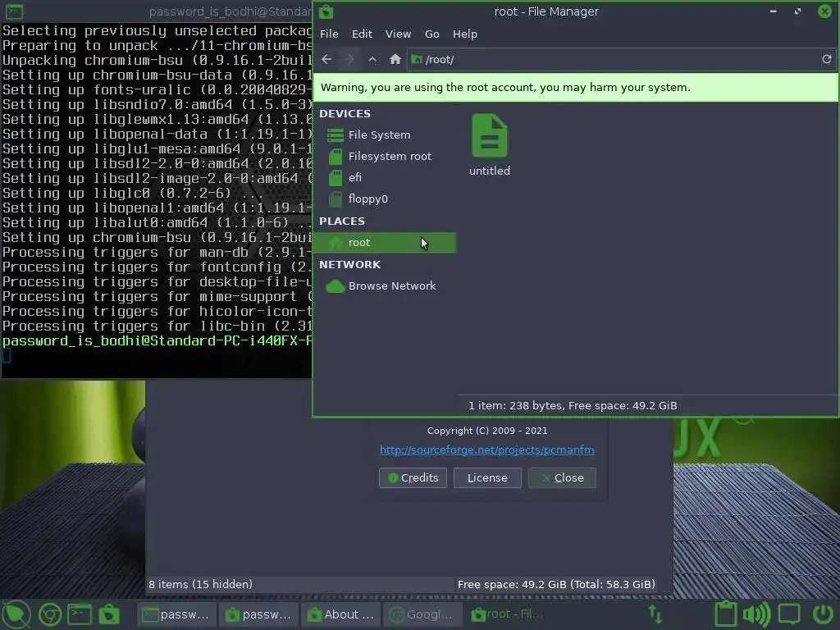Open the Go menu
840x630 pixels.
coord(431,34)
